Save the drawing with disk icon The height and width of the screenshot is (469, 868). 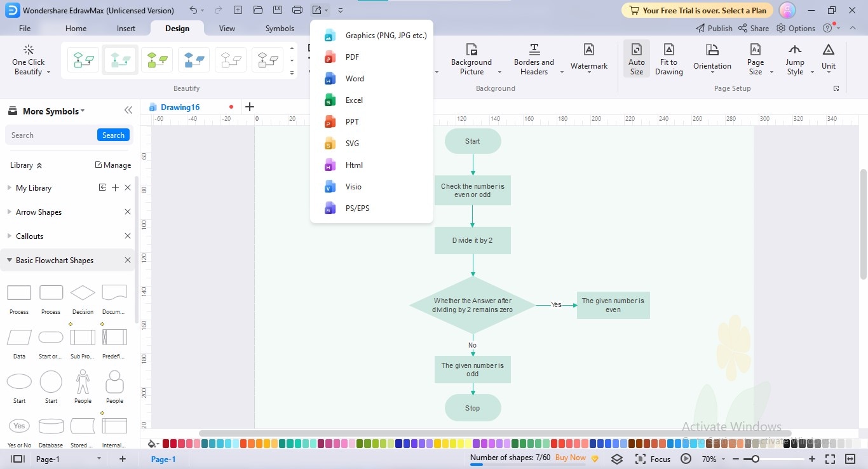(277, 10)
